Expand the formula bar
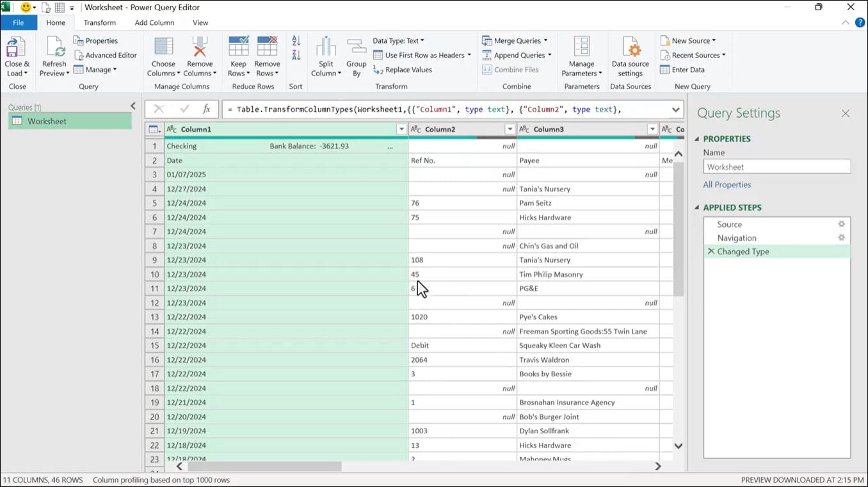Screen dimensions: 868x487 tap(675, 109)
